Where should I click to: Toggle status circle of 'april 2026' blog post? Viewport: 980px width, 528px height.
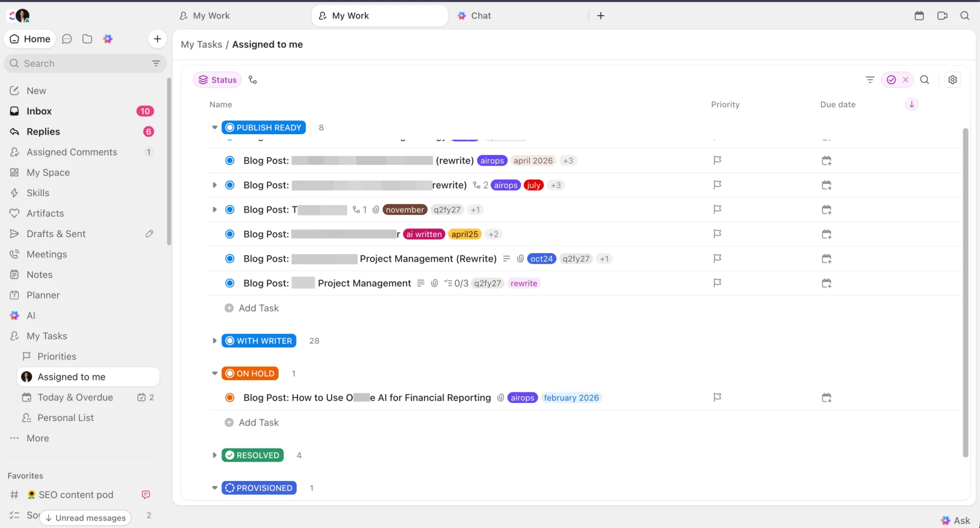(230, 161)
